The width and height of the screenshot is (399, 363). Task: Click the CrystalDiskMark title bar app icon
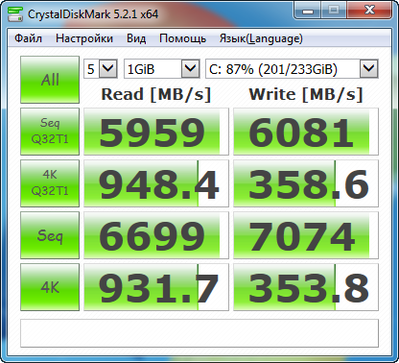15,13
